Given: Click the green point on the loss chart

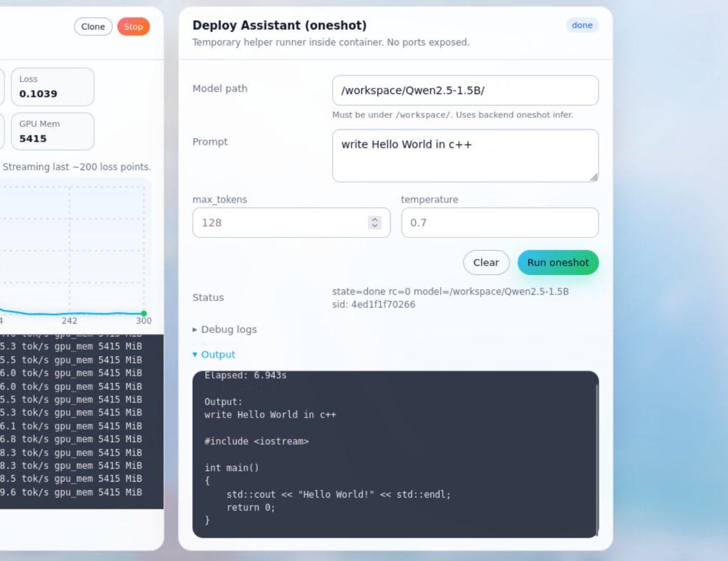Looking at the screenshot, I should (x=144, y=313).
